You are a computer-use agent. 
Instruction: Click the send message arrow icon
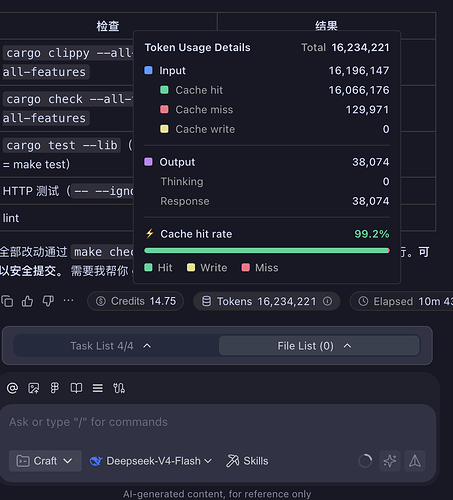point(415,461)
